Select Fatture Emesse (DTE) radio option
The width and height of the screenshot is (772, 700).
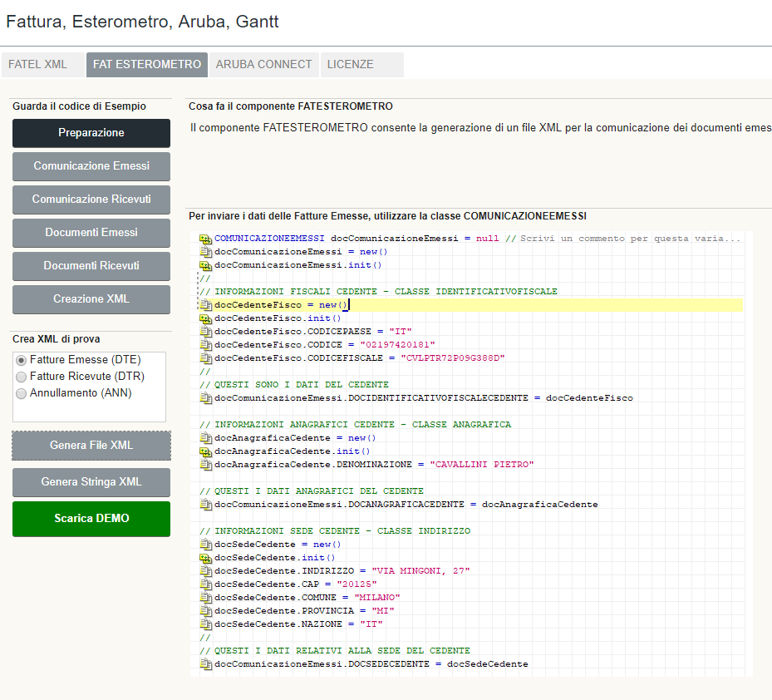[21, 360]
